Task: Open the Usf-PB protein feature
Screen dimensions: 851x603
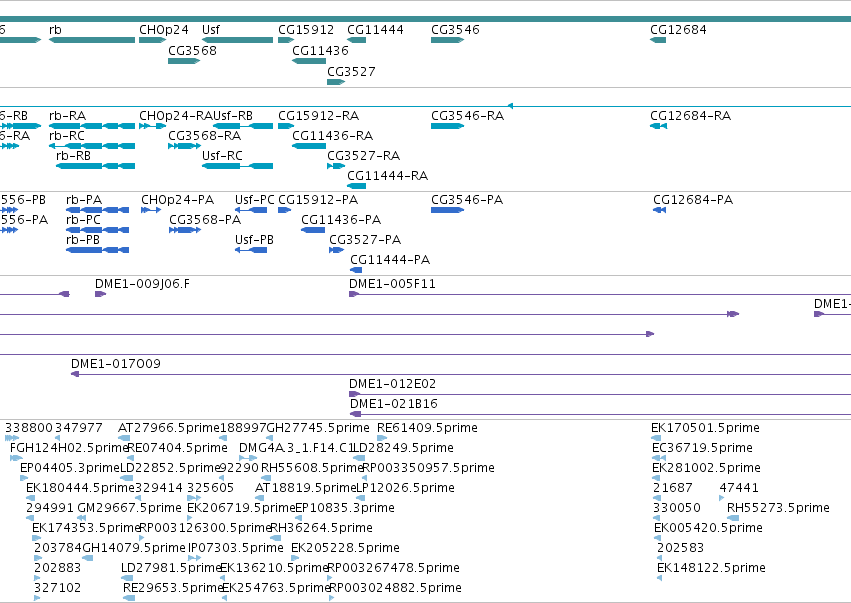Action: 251,250
